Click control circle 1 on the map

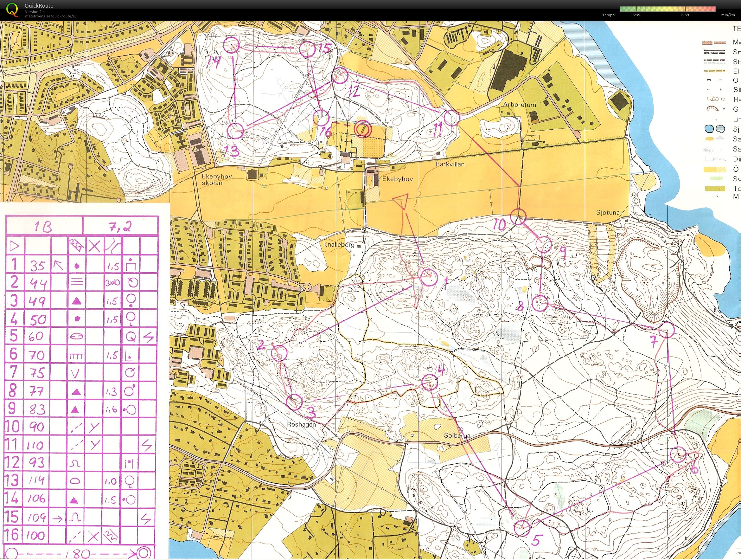(429, 277)
